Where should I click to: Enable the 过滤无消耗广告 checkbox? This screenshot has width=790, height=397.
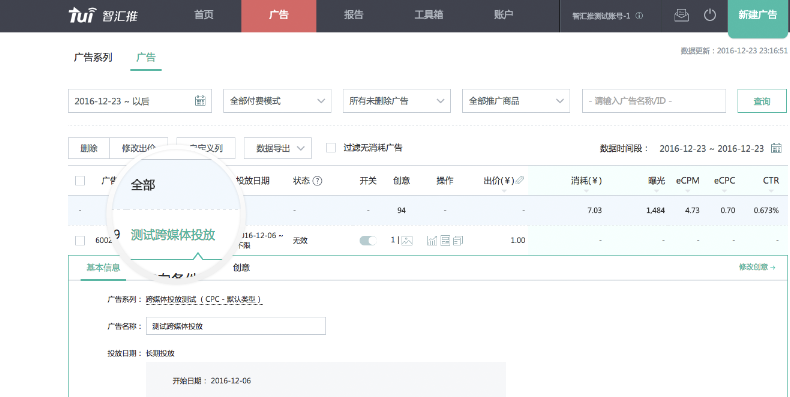[x=331, y=148]
